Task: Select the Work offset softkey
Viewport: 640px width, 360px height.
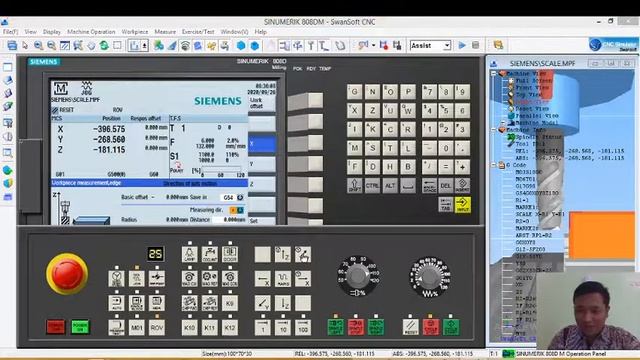Action: 262,103
